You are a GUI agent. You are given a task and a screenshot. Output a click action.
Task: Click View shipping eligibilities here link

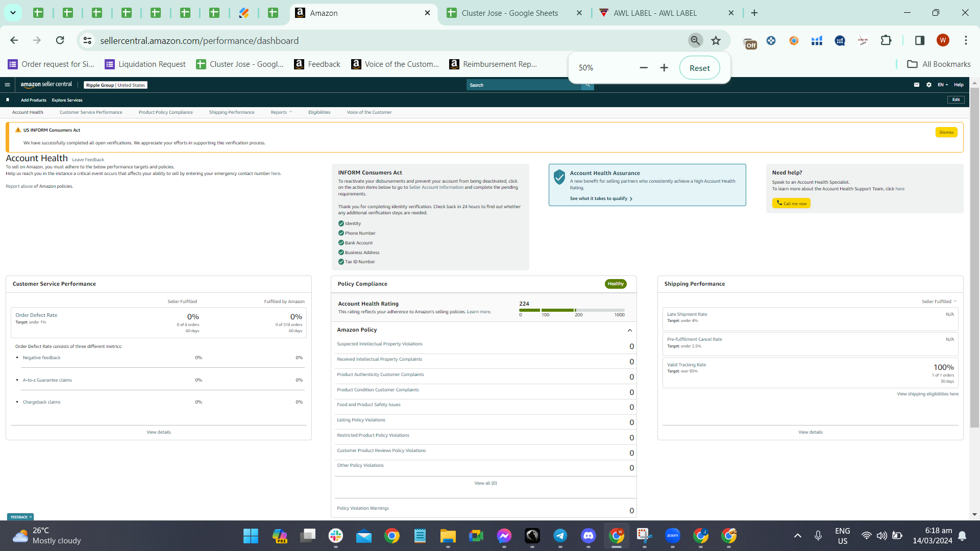pyautogui.click(x=927, y=394)
